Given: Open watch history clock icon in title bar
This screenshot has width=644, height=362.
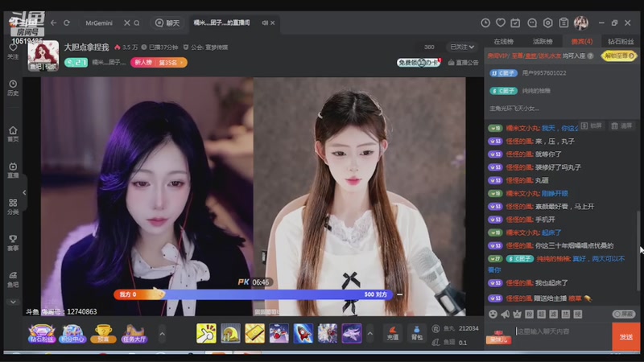Looking at the screenshot, I should click(485, 23).
